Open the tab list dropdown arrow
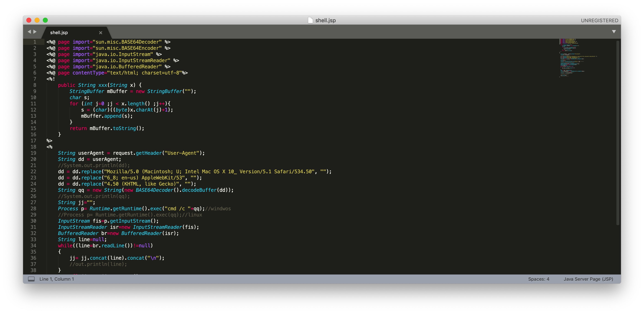The height and width of the screenshot is (314, 644). point(614,32)
